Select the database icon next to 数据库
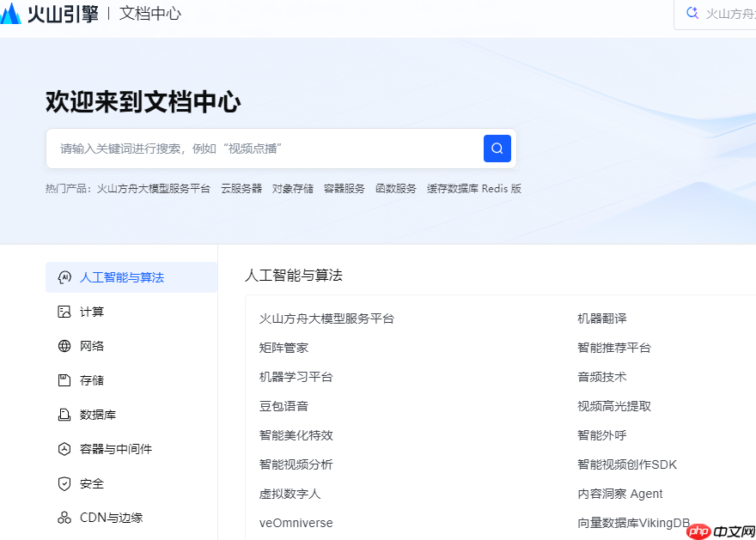 pyautogui.click(x=64, y=414)
